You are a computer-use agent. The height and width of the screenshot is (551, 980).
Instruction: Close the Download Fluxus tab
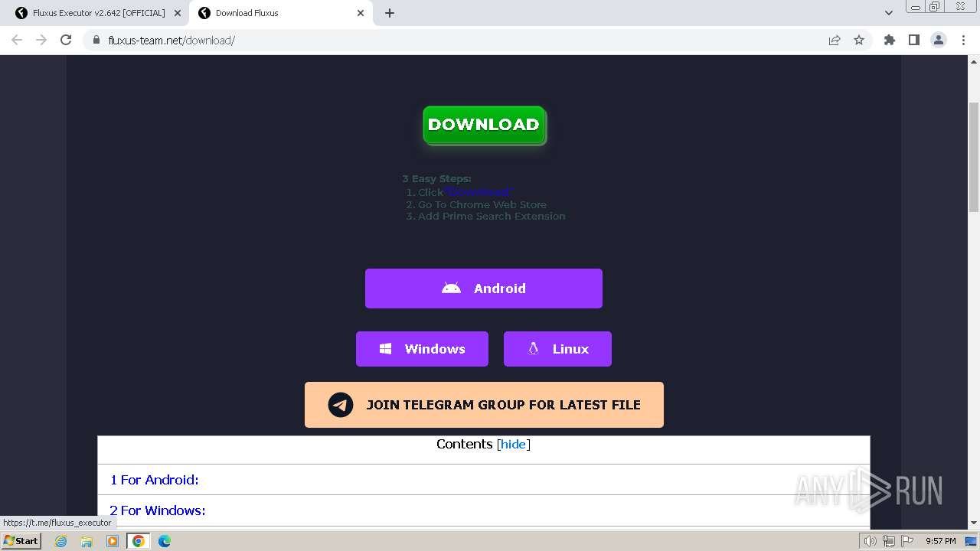tap(361, 13)
